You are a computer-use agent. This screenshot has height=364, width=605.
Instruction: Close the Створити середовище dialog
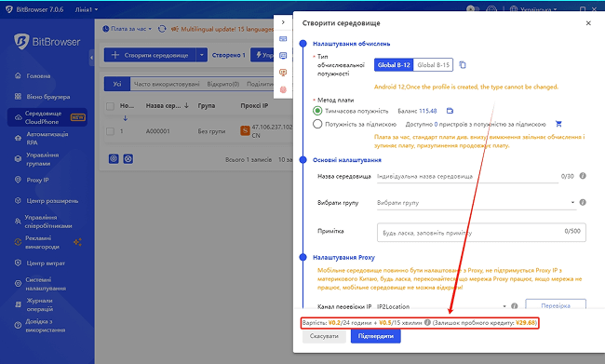pyautogui.click(x=588, y=23)
